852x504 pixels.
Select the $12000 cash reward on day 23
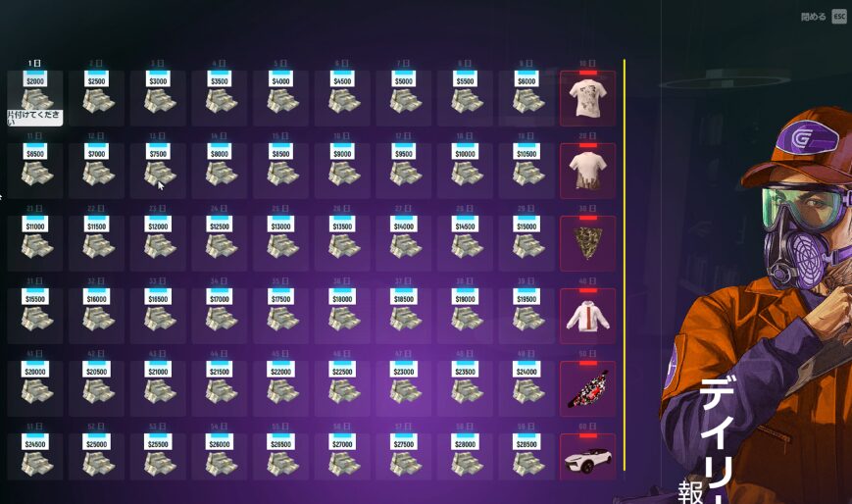[x=158, y=242]
